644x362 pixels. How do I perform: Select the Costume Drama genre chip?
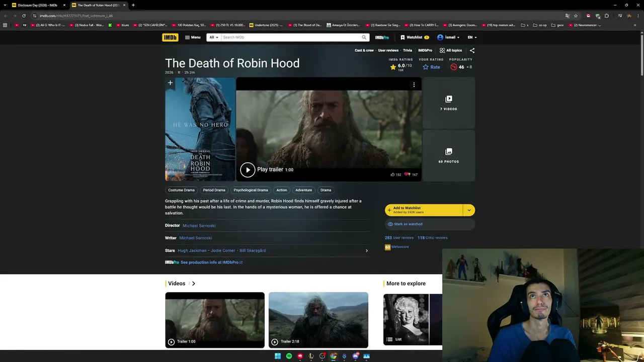[x=181, y=190]
